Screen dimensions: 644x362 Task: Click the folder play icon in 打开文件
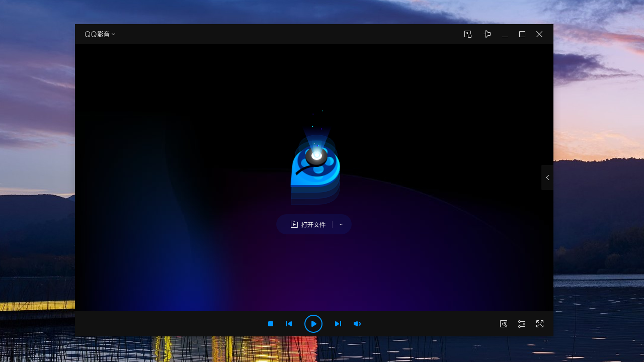pyautogui.click(x=294, y=225)
